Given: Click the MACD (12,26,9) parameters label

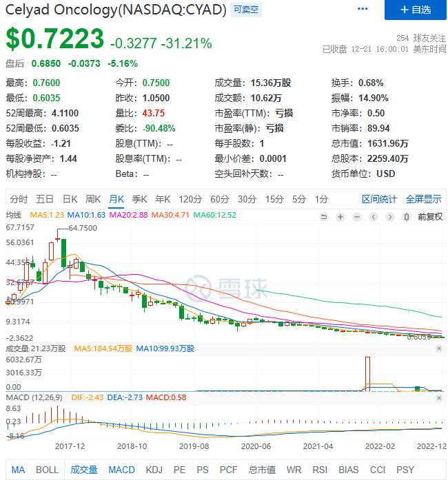Looking at the screenshot, I should [x=34, y=397].
